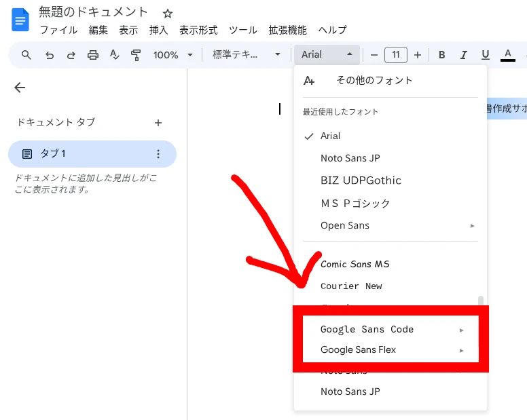Expand the Google Sans Code submenu arrow

coord(462,330)
